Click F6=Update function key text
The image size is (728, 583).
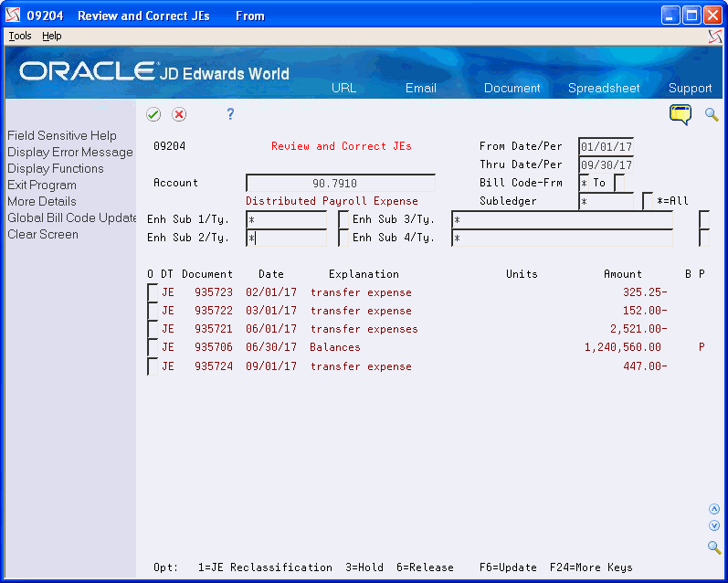(508, 567)
